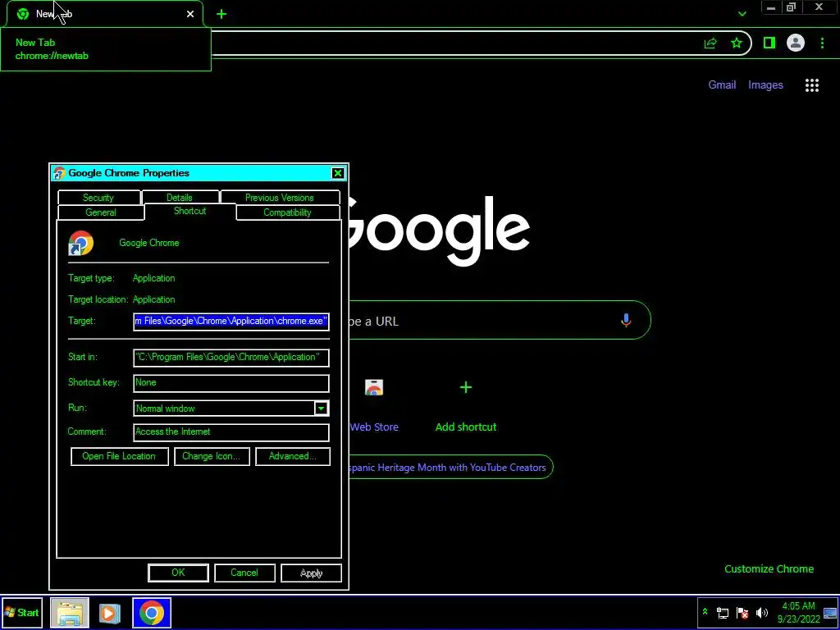Switch to the Security tab

coord(98,198)
